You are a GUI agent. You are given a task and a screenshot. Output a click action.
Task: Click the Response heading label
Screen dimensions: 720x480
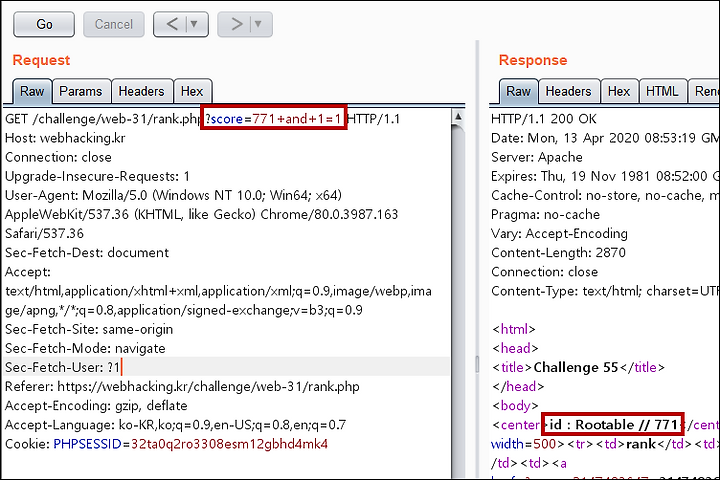click(x=533, y=60)
